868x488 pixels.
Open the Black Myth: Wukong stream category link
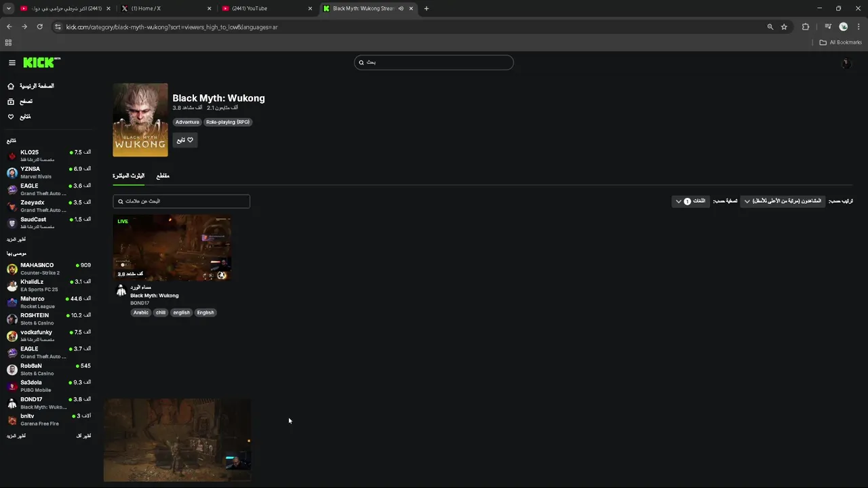(x=155, y=296)
